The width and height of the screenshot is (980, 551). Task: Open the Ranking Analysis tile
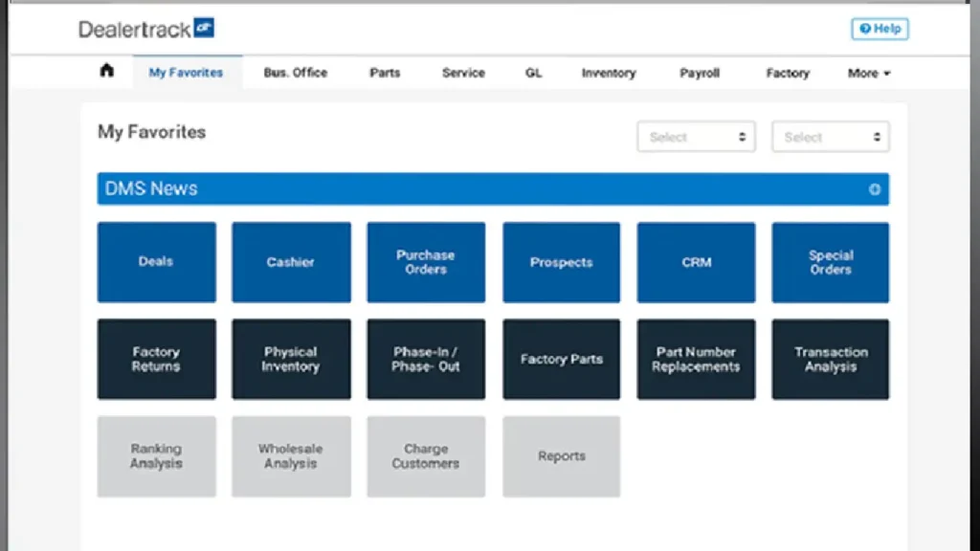[157, 456]
